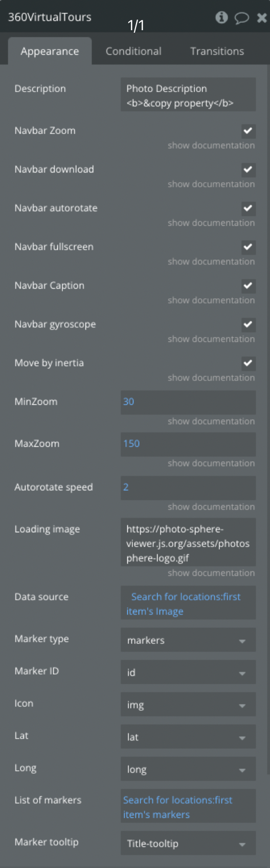Switch to the Transitions tab
This screenshot has height=868, width=270.
pyautogui.click(x=217, y=51)
